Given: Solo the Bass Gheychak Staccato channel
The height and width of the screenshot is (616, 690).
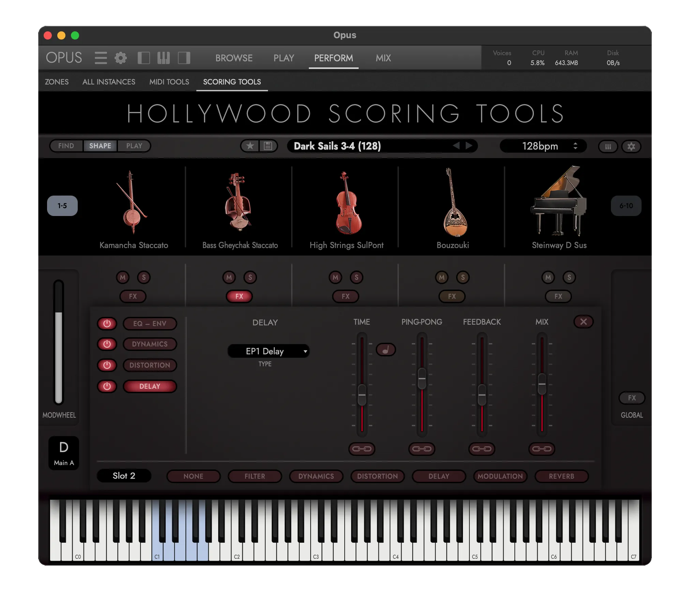Looking at the screenshot, I should [x=250, y=277].
